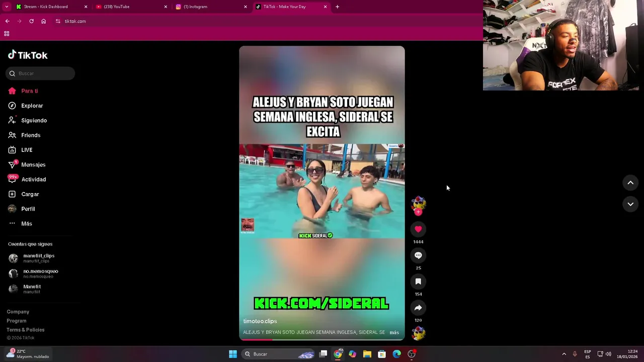Open Task View from taskbar
The height and width of the screenshot is (362, 644).
324,354
